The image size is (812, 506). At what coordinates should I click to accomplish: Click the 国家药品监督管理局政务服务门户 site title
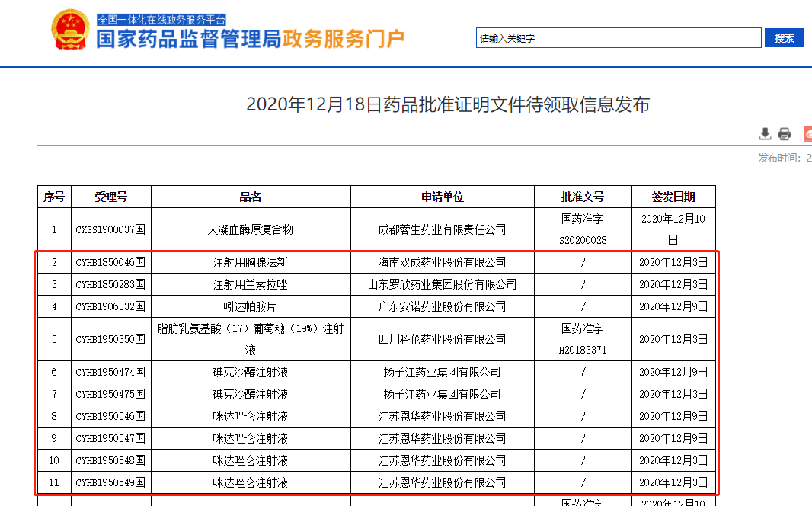tap(250, 39)
